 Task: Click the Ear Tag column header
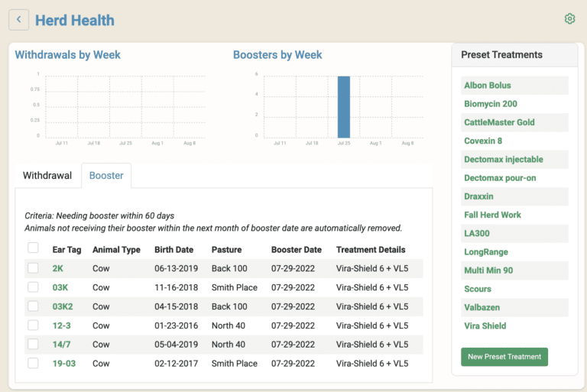click(x=66, y=250)
